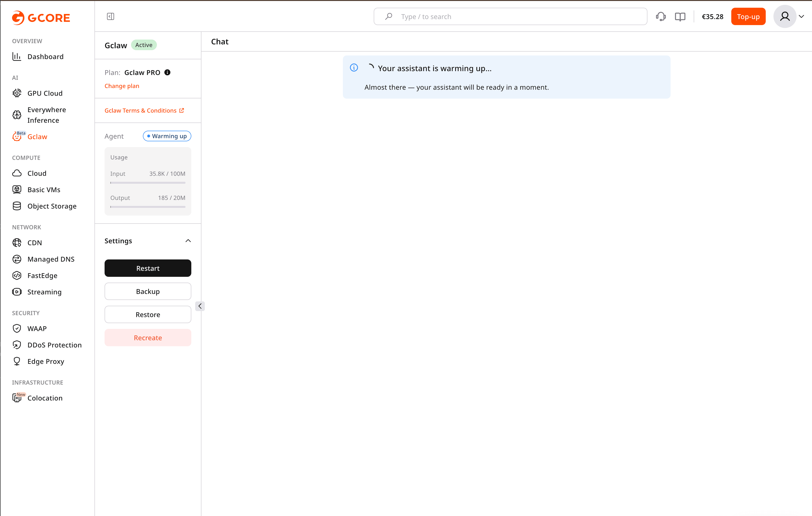Open GPU Cloud menu item
This screenshot has width=812, height=516.
[45, 93]
